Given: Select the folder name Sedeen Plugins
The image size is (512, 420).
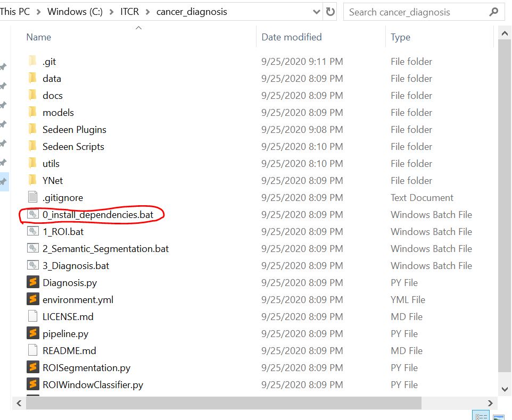Looking at the screenshot, I should click(x=75, y=130).
